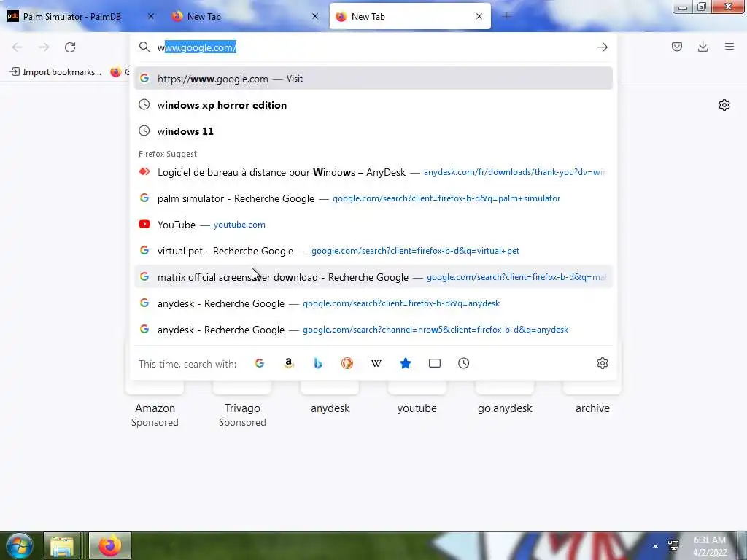Open the Windows Start menu

point(20,545)
